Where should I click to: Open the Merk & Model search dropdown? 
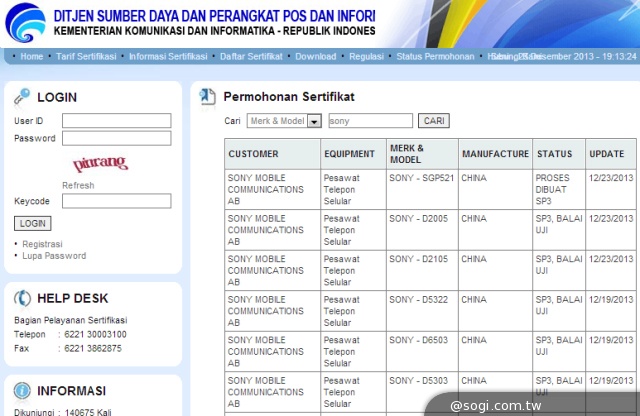click(314, 121)
